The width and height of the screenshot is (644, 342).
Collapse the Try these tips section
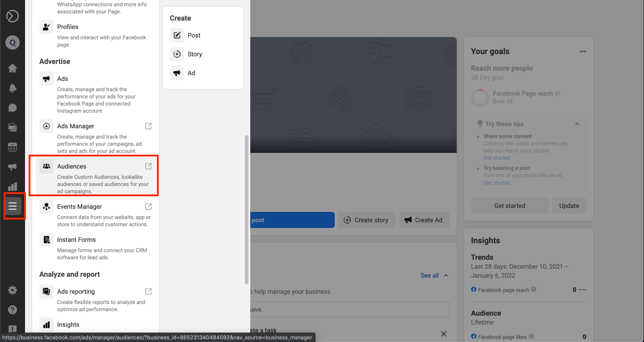[x=577, y=124]
